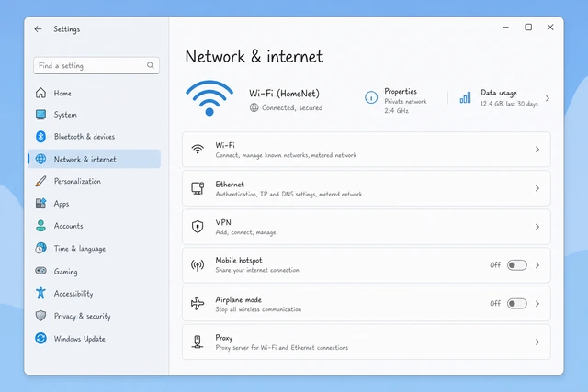Click the Ethernet computer icon
The width and height of the screenshot is (588, 392).
pyautogui.click(x=198, y=188)
